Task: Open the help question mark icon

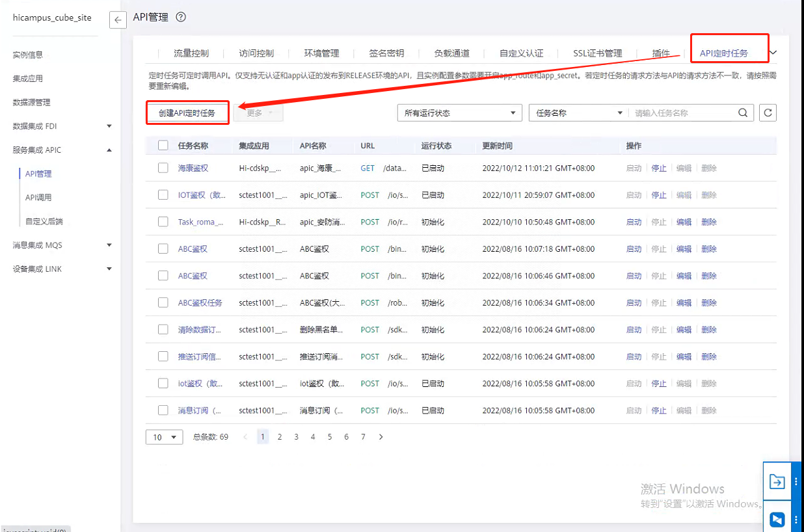Action: [x=181, y=18]
